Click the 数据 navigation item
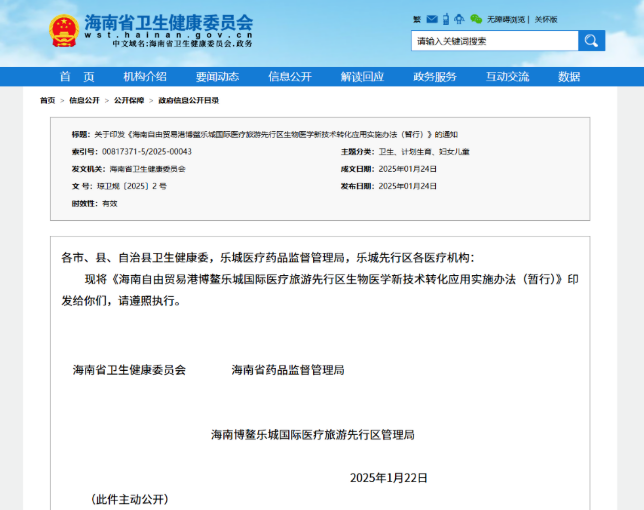The image size is (644, 510). pyautogui.click(x=569, y=77)
